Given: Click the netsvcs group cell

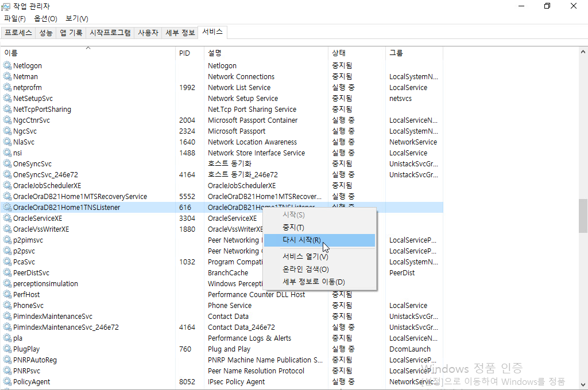Looking at the screenshot, I should pos(400,98).
